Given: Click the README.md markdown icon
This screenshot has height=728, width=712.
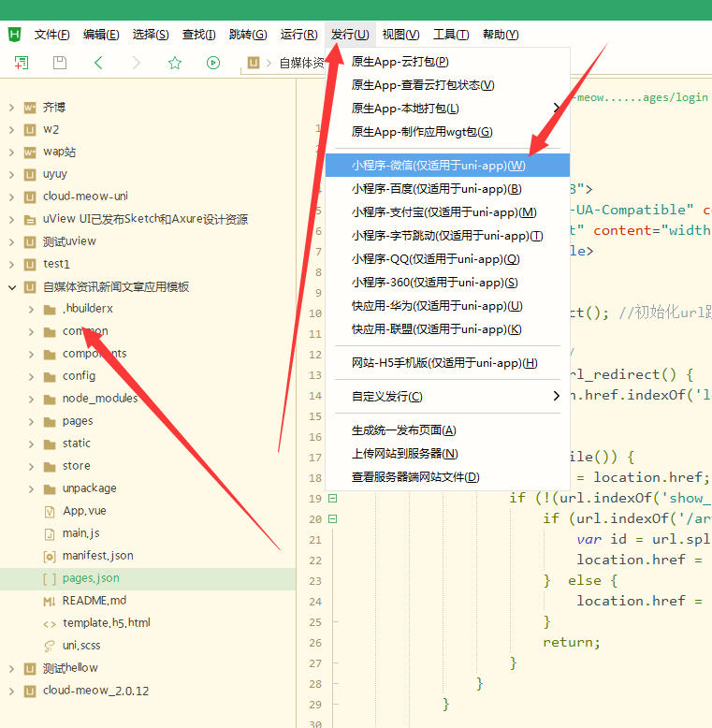Looking at the screenshot, I should click(50, 602).
